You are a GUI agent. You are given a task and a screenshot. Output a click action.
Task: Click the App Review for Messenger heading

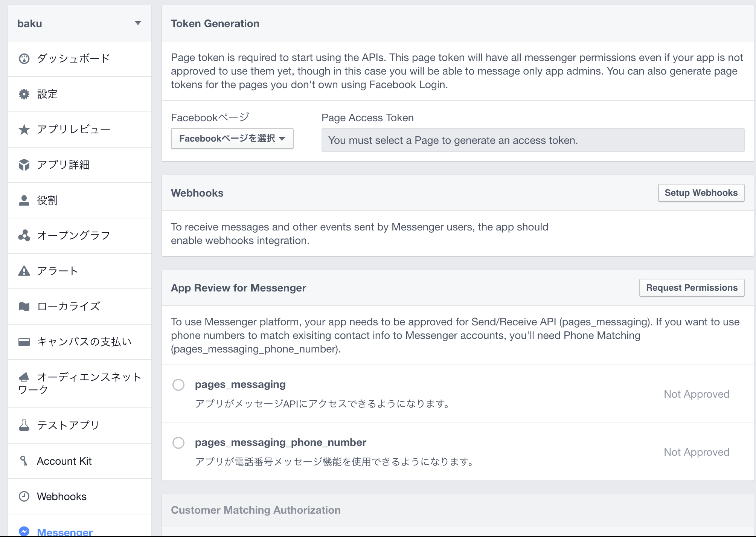[x=238, y=288]
